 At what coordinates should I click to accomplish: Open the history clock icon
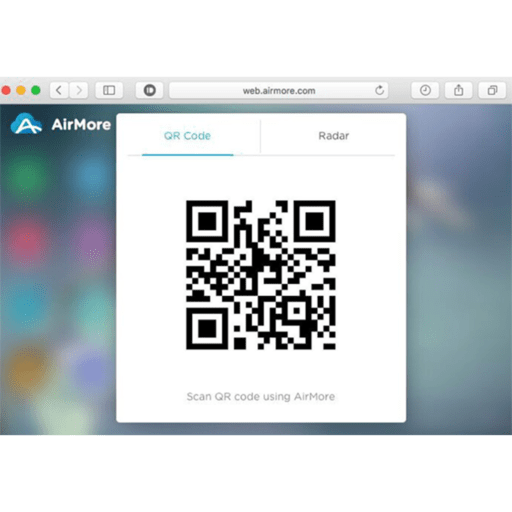point(425,90)
